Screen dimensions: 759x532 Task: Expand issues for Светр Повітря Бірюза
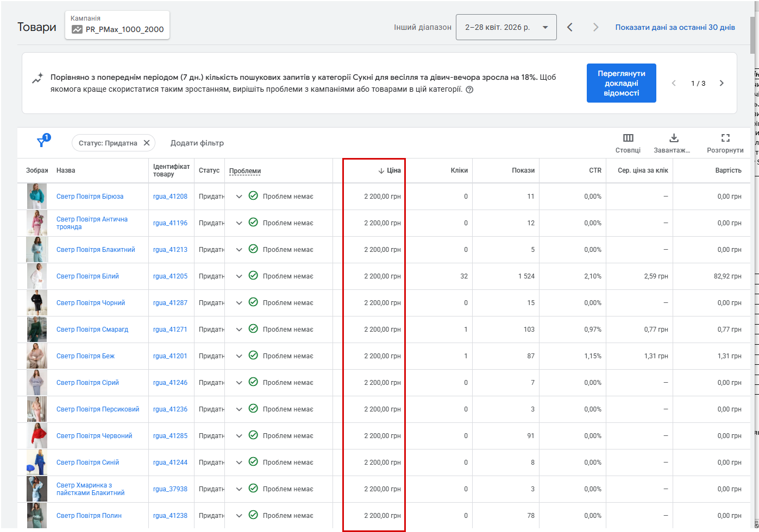click(239, 197)
